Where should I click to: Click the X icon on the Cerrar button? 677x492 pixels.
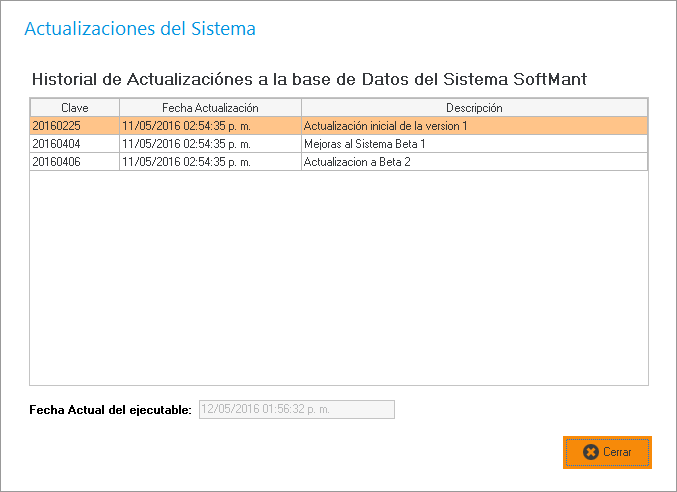591,452
